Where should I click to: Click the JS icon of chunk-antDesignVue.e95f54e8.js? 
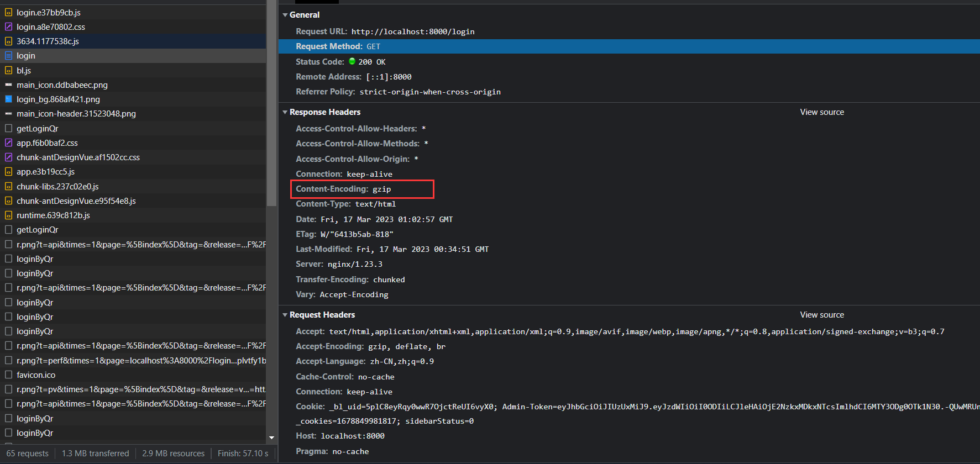tap(8, 201)
